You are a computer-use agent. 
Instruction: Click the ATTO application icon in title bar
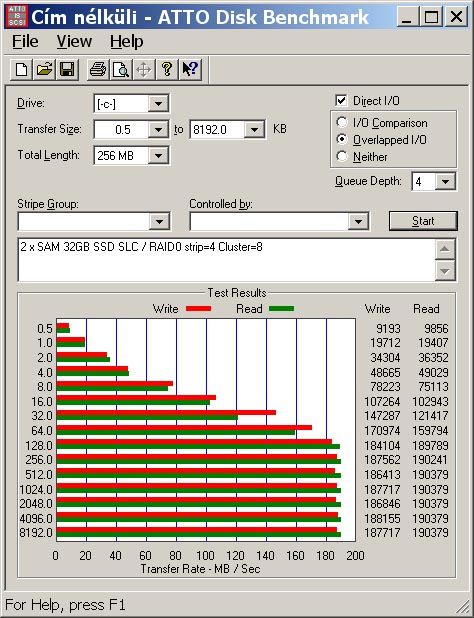point(17,17)
